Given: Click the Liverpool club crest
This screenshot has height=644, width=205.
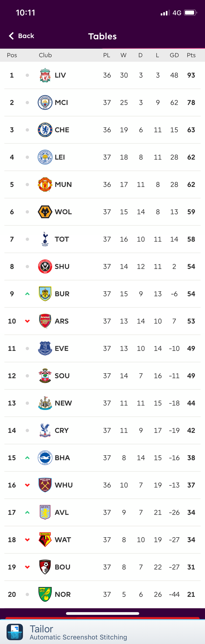Looking at the screenshot, I should (x=45, y=75).
